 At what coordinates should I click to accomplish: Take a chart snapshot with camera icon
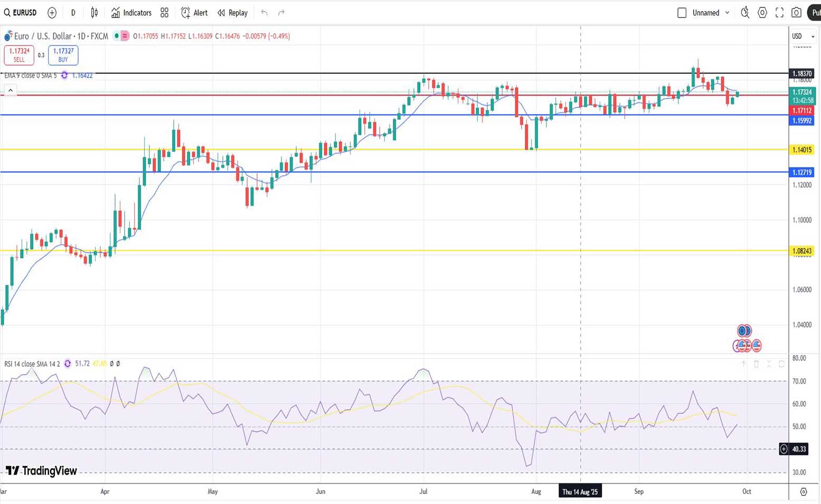pos(796,13)
